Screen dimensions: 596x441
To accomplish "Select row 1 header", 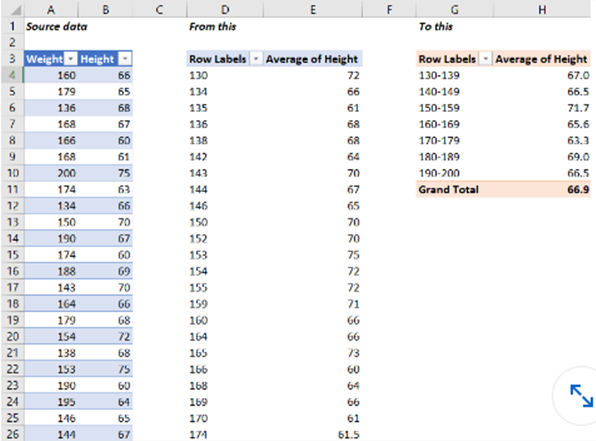I will click(13, 26).
